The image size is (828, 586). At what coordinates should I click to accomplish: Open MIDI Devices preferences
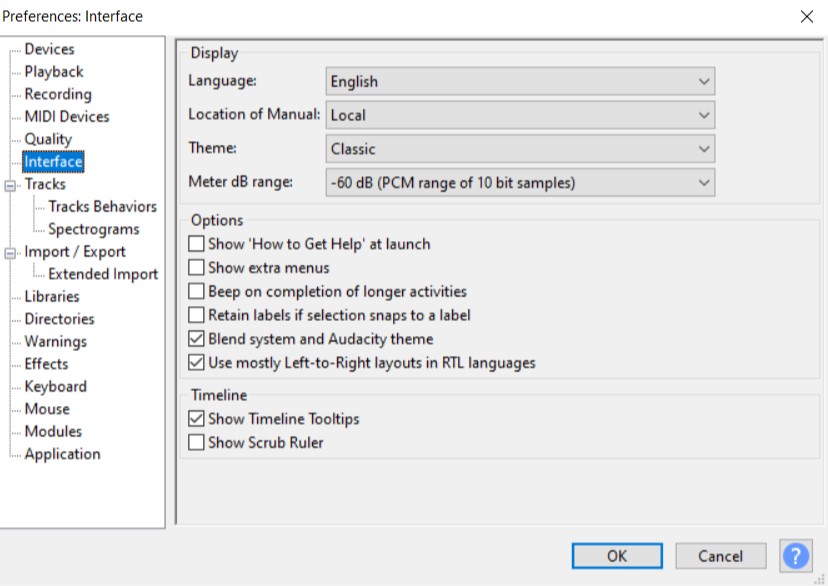tap(67, 117)
